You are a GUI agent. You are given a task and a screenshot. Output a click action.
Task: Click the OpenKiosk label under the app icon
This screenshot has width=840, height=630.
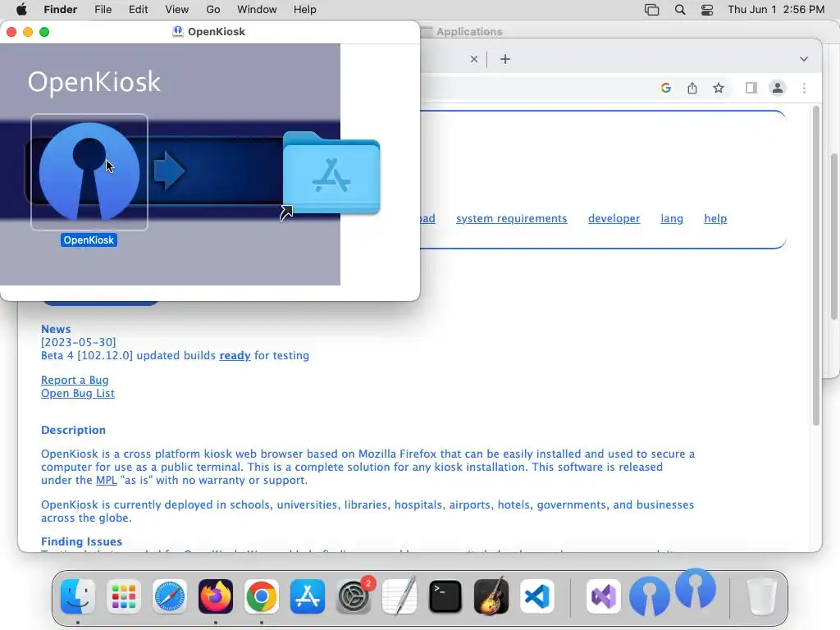(x=89, y=240)
